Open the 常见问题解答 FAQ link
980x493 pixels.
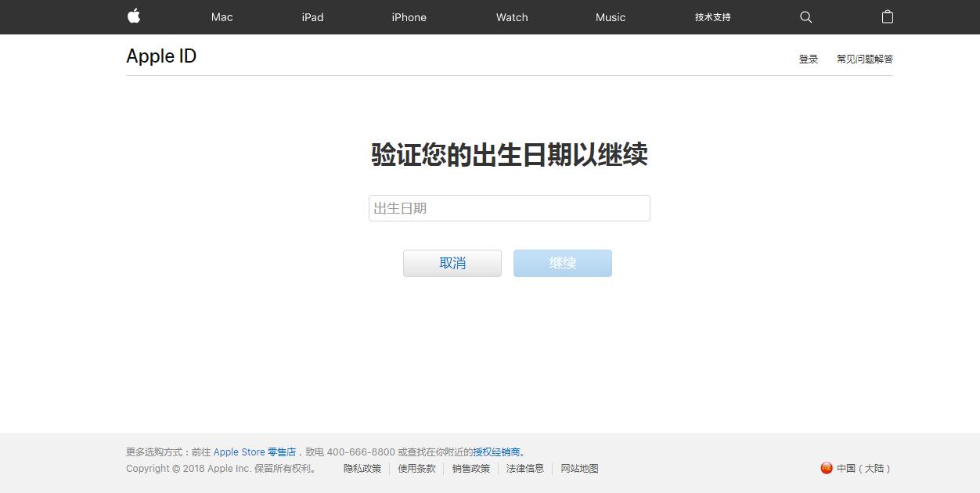coord(865,59)
